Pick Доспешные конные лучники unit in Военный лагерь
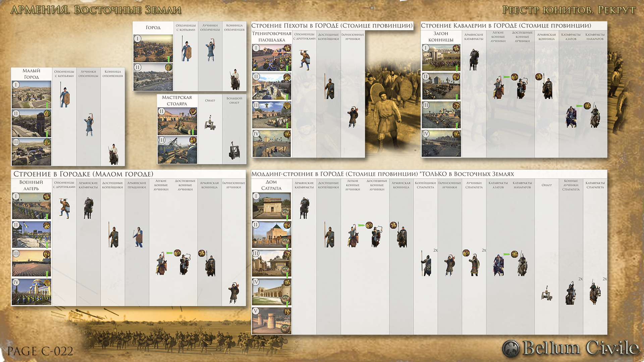Screen dimensions: 644x362 [185, 264]
